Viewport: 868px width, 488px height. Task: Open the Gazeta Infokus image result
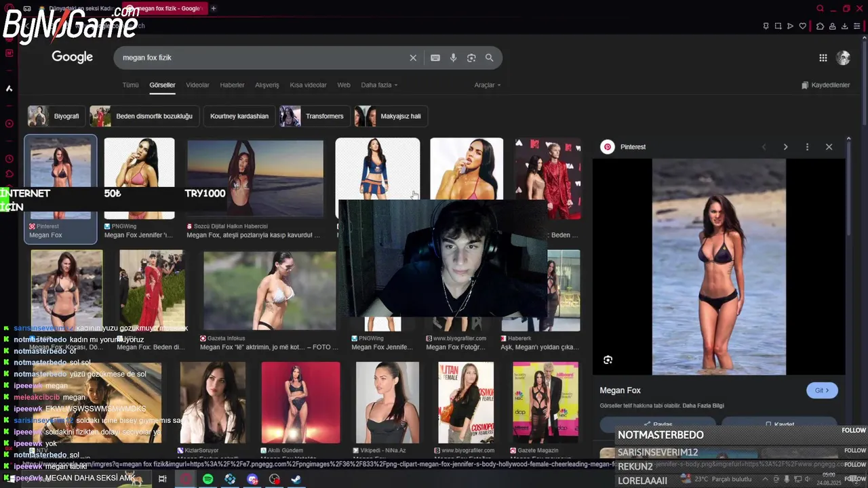269,301
